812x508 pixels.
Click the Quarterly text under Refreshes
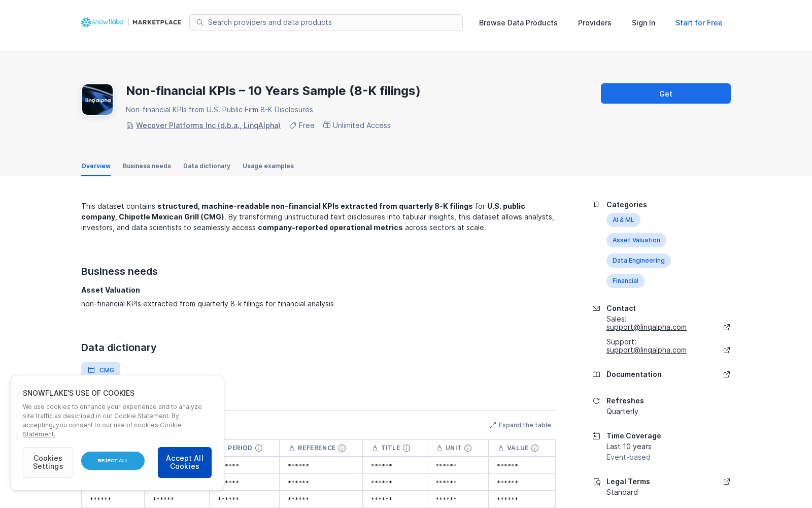coord(622,411)
